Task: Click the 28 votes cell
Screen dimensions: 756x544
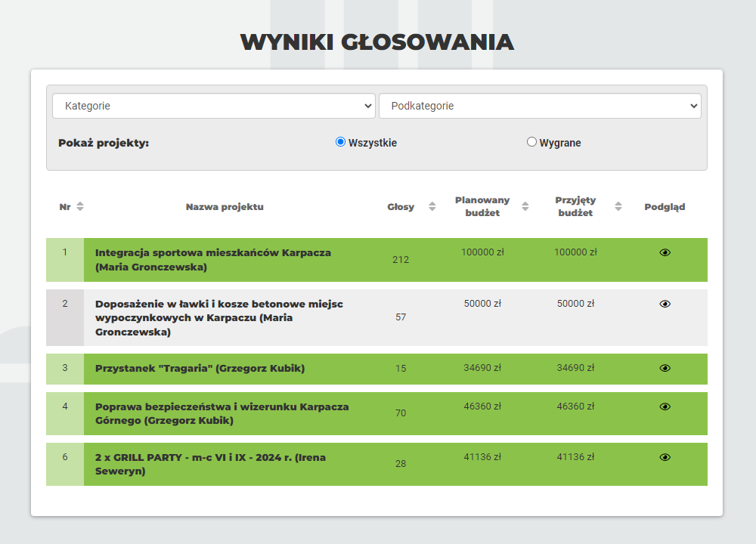Action: tap(401, 463)
